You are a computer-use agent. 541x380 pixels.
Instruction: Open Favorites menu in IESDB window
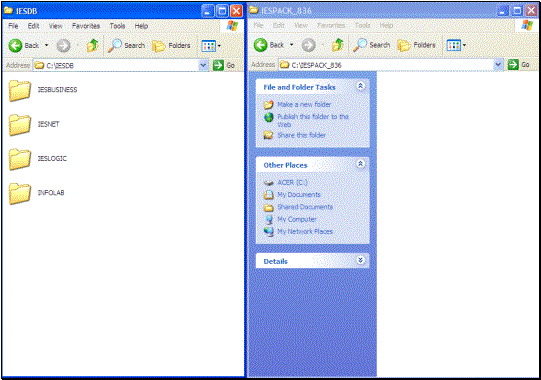coord(86,26)
